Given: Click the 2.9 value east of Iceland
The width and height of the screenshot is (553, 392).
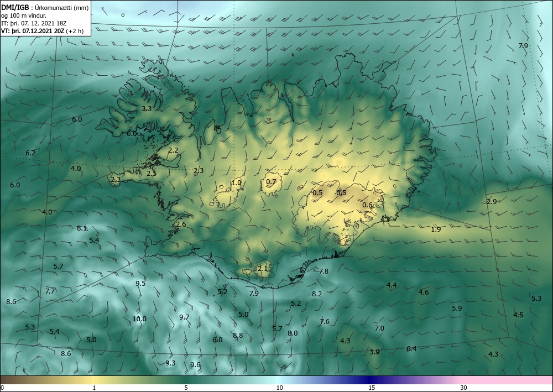Looking at the screenshot, I should point(492,202).
